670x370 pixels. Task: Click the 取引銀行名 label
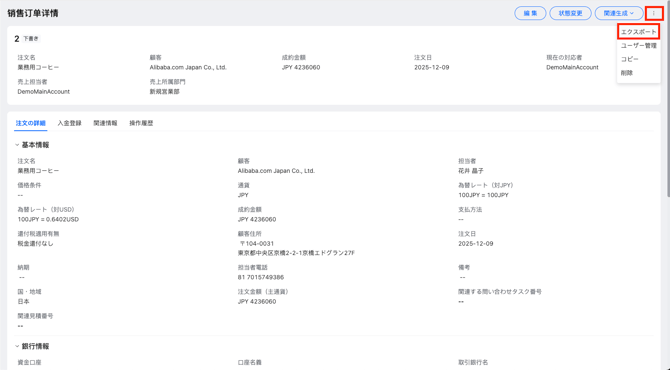(473, 362)
